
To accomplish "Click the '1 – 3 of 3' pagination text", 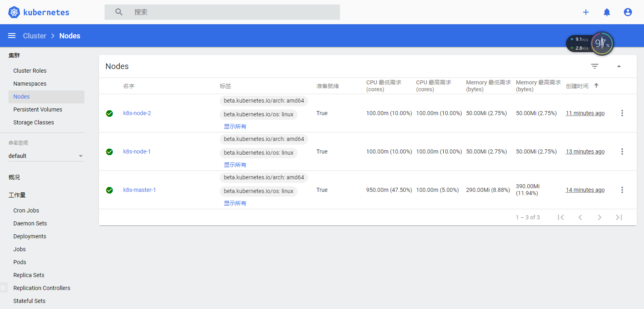I will 528,217.
